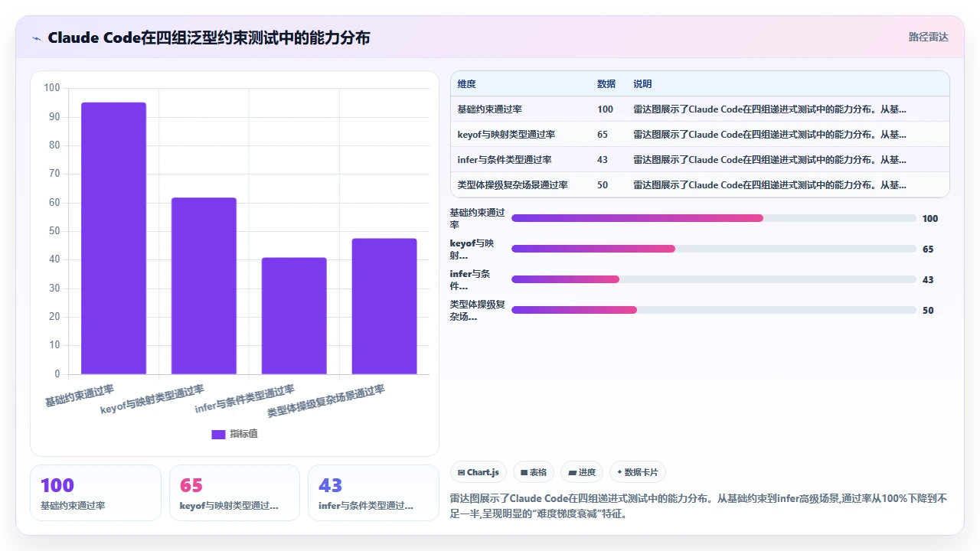Select the 数据卡片 chip
This screenshot has height=551, width=980.
(638, 472)
